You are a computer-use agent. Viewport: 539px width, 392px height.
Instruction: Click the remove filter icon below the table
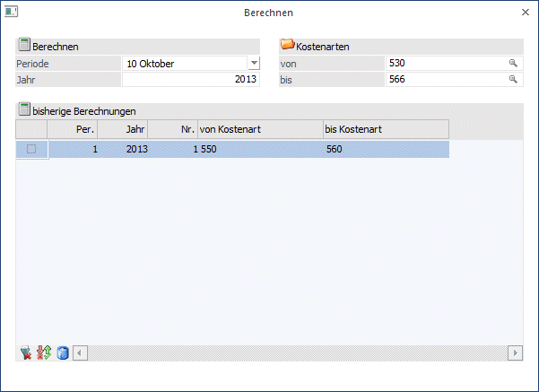click(25, 353)
